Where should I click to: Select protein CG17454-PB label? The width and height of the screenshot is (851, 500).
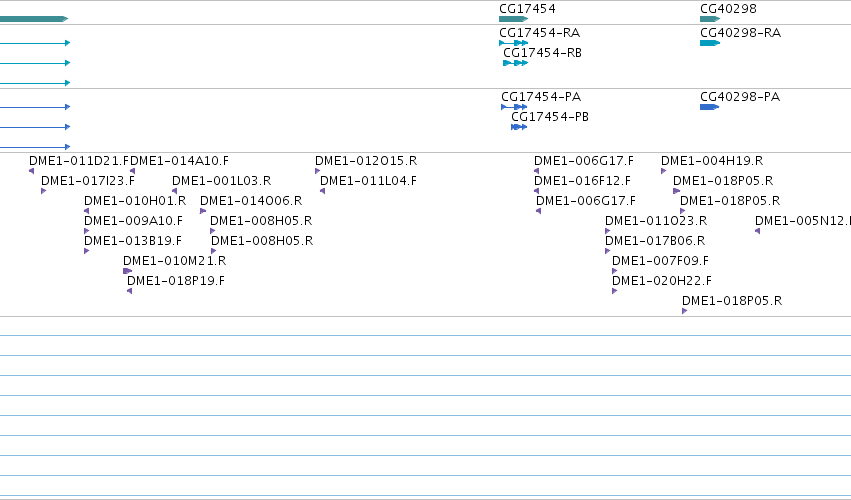click(x=550, y=117)
